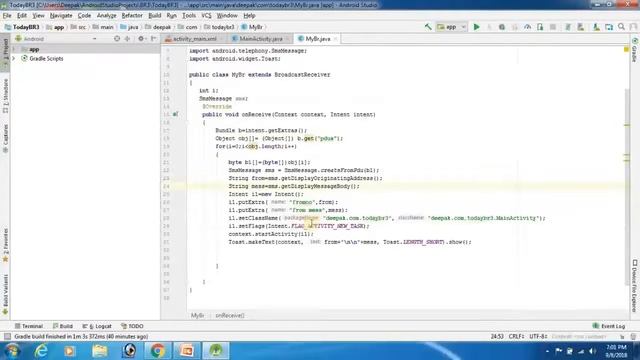Open the Project Structure toolbar icon
Image resolution: width=640 pixels, height=360 pixels.
(609, 27)
